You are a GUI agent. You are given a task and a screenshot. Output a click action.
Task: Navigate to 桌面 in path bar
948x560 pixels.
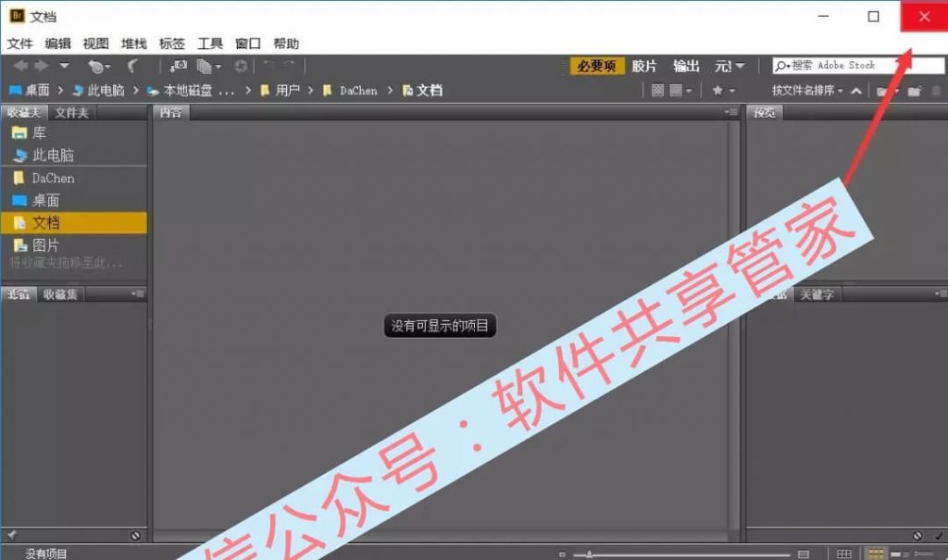coord(30,90)
